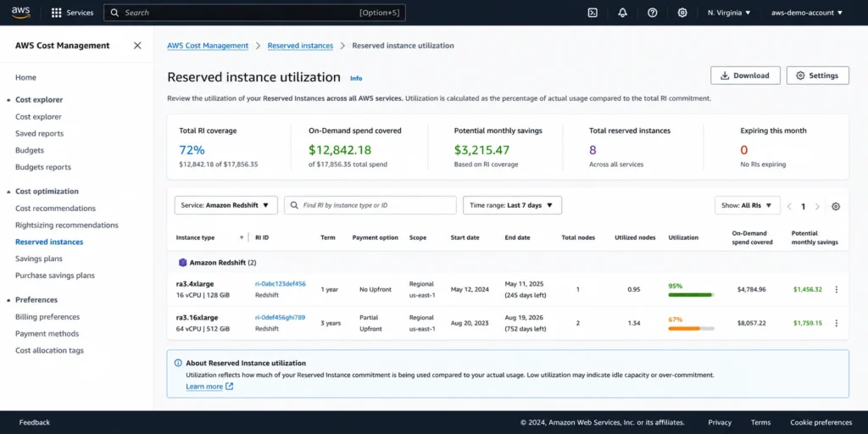Click the $8,057.22 spend covered value
The height and width of the screenshot is (434, 868).
coord(752,323)
